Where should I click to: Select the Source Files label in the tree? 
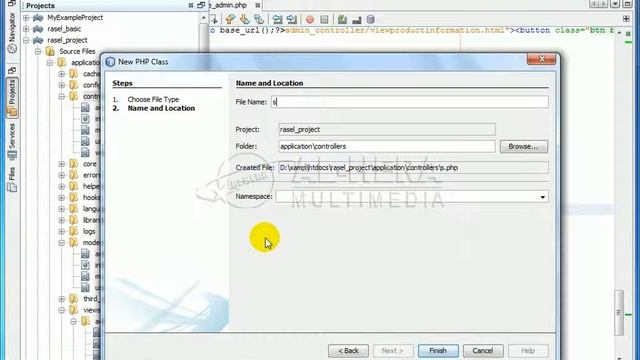(77, 51)
